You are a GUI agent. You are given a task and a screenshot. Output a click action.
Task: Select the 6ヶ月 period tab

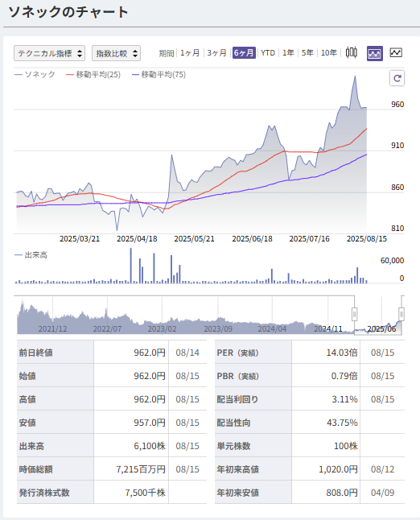tap(244, 53)
